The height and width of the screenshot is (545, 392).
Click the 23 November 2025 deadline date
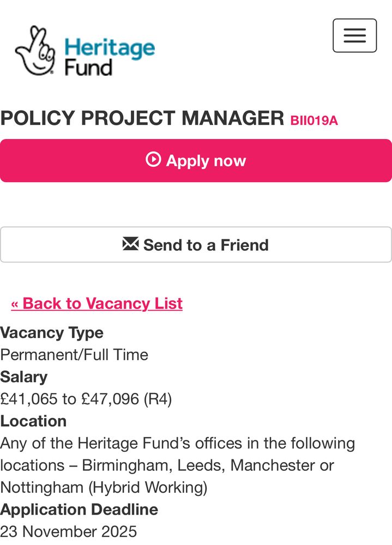pos(69,531)
